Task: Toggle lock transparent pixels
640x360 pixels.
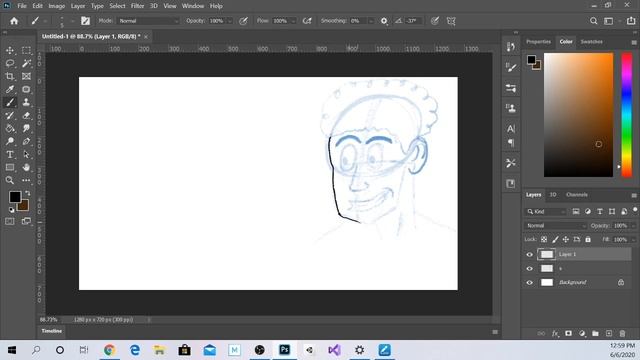Action: (544, 239)
